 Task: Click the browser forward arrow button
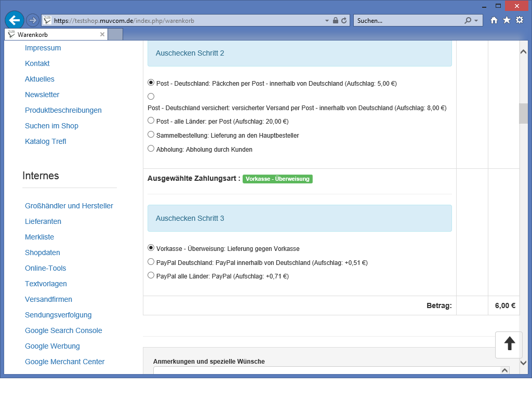tap(32, 20)
